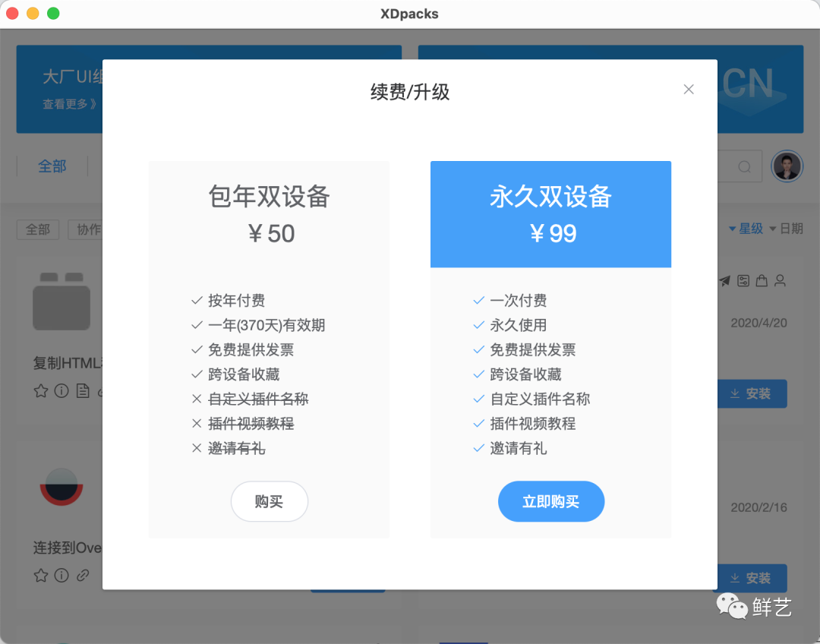Click the 一年(370天)有效期 feature text
820x644 pixels.
[x=266, y=325]
